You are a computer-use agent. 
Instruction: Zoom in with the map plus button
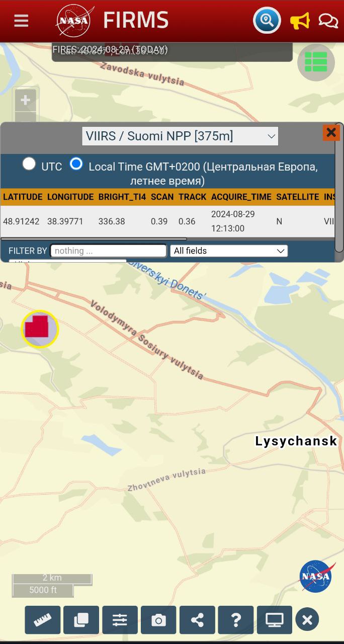pos(25,100)
